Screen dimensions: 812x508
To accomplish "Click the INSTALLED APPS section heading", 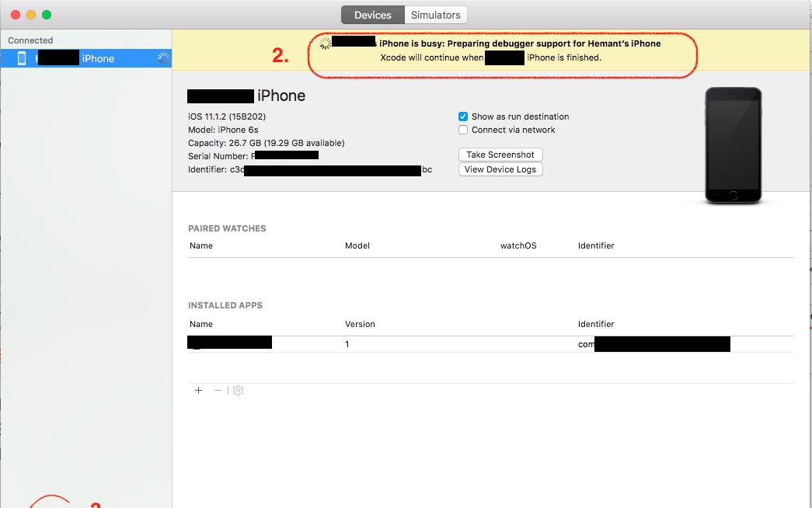I will [x=225, y=305].
